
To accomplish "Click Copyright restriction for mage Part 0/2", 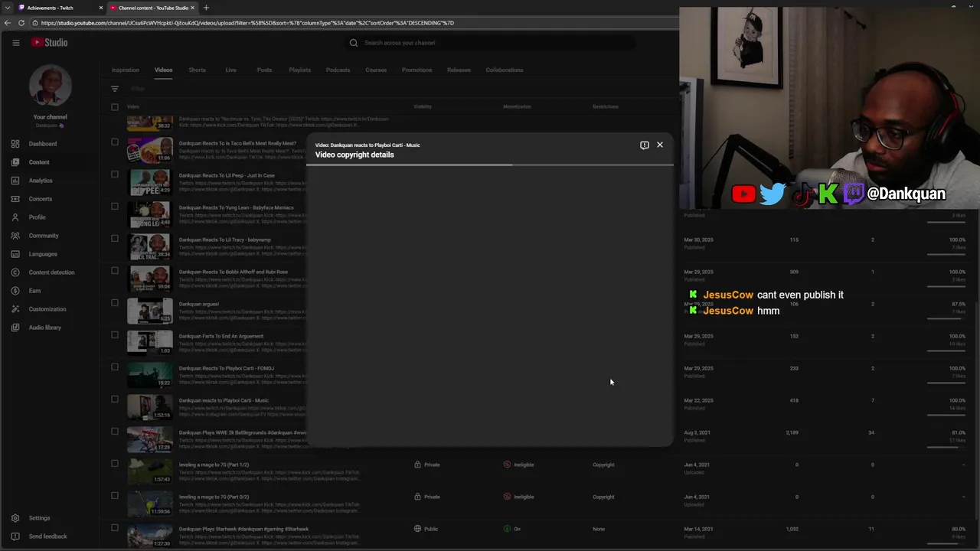I will (603, 497).
